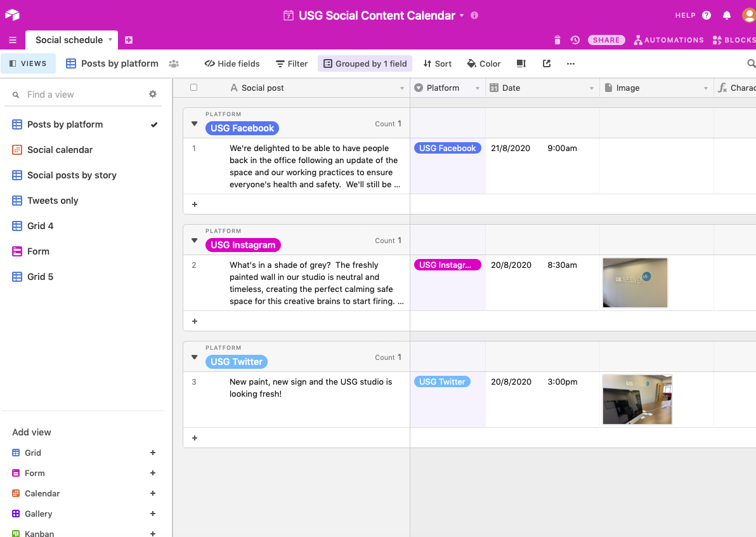
Task: Add a Gallery view with plus
Action: click(153, 514)
